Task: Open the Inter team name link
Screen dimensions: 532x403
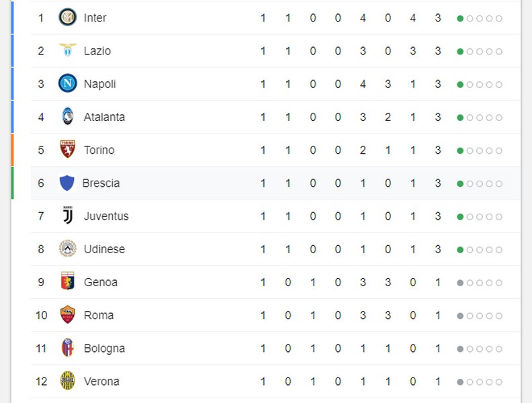Action: click(95, 17)
